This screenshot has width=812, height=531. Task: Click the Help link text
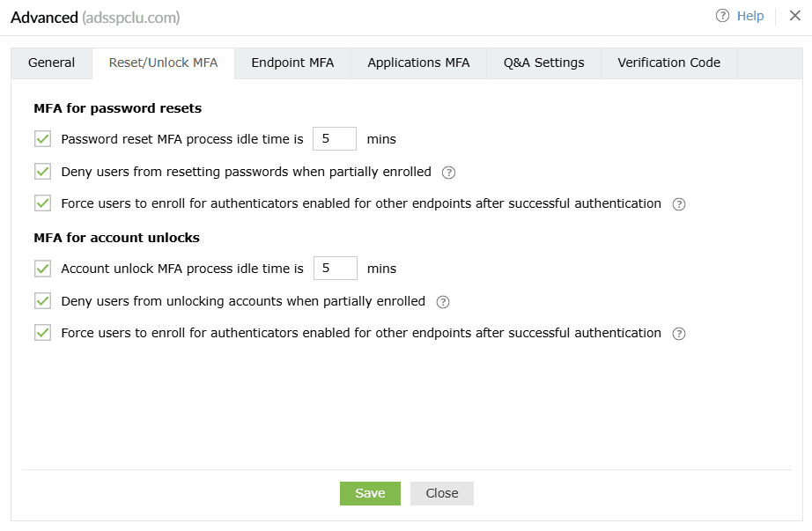pyautogui.click(x=750, y=16)
